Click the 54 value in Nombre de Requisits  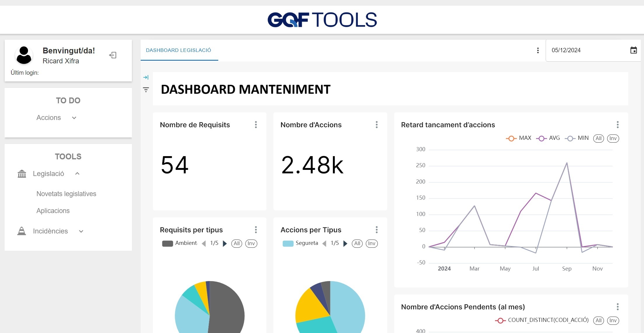tap(175, 165)
